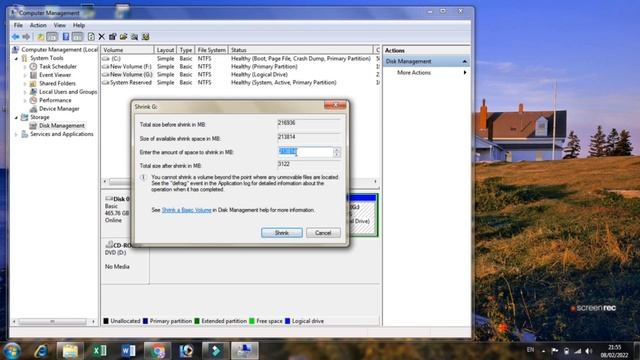Click the amount of space to shrink field
The height and width of the screenshot is (360, 640).
coord(306,152)
